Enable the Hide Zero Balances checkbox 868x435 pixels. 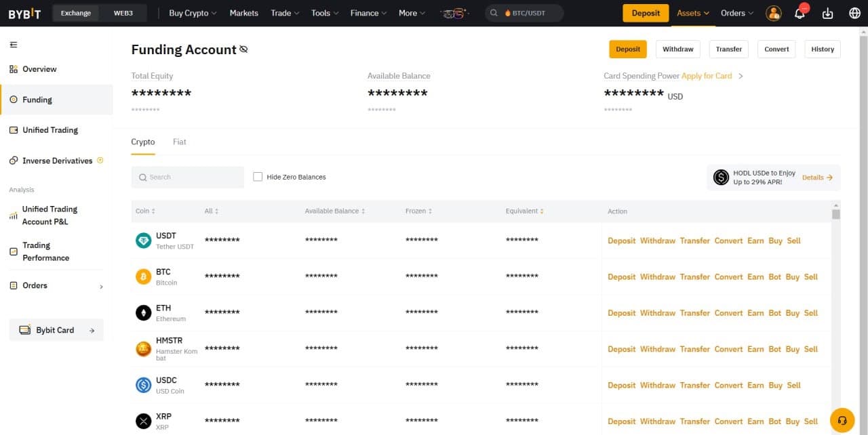(258, 176)
